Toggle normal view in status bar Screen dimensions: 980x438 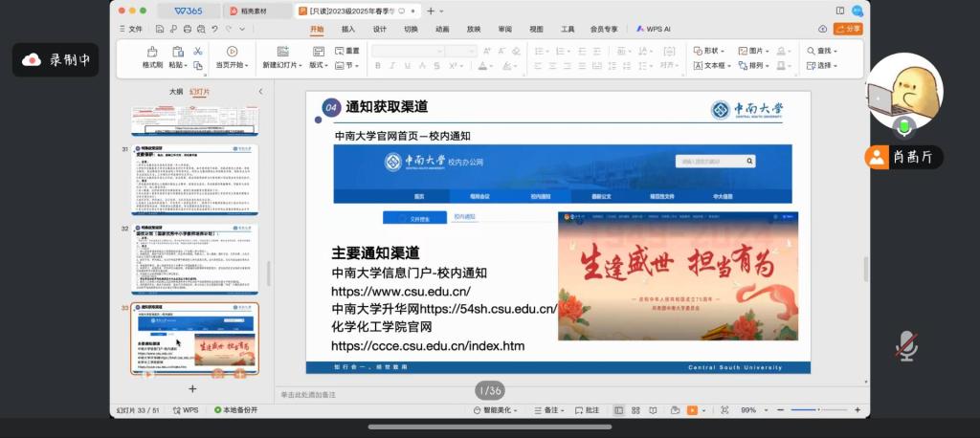click(x=618, y=410)
